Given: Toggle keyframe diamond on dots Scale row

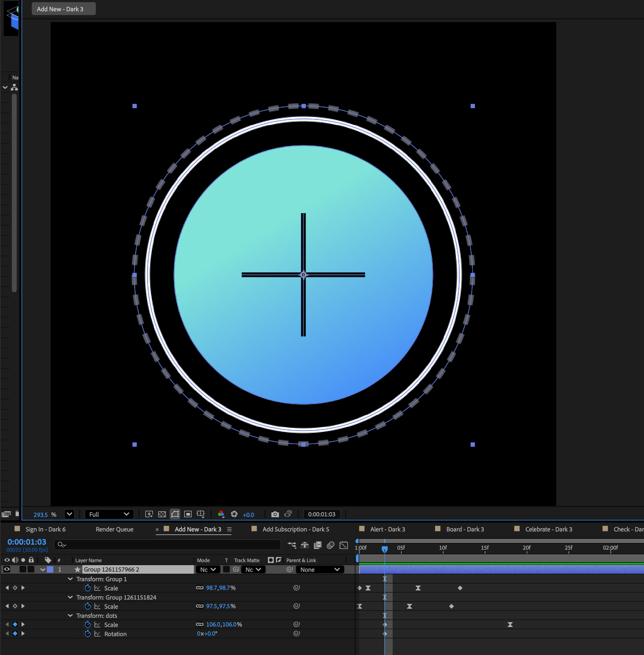Looking at the screenshot, I should coord(15,624).
